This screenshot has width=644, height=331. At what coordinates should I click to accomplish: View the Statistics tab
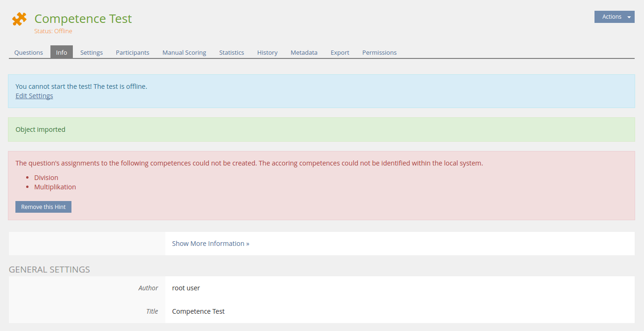232,52
